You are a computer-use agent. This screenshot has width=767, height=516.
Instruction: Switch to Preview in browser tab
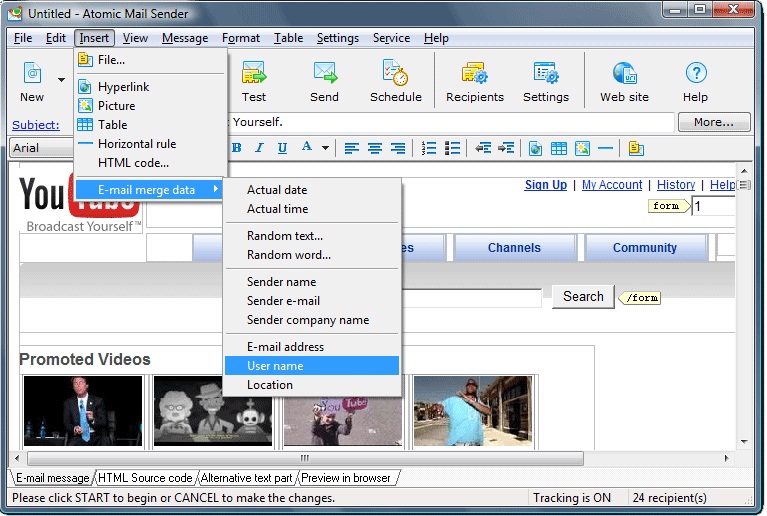tap(346, 478)
